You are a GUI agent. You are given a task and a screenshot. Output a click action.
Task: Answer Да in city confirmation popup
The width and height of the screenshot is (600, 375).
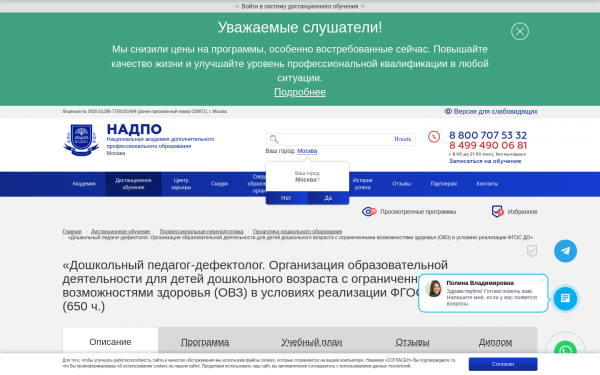tap(328, 198)
